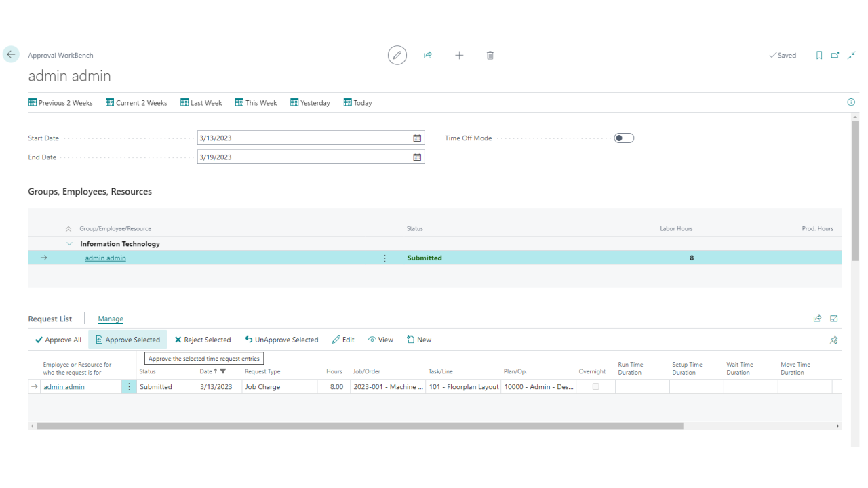Open the Start Date calendar picker
Screen dimensions: 868x488
(417, 138)
